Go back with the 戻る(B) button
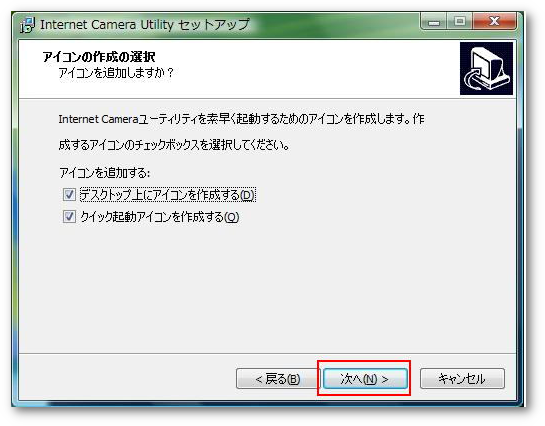545x426 pixels. pos(277,379)
